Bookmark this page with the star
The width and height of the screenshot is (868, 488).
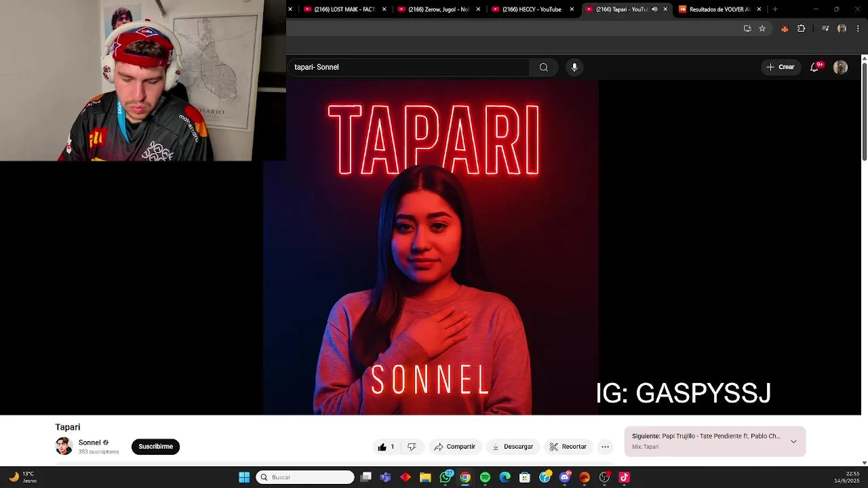point(762,28)
